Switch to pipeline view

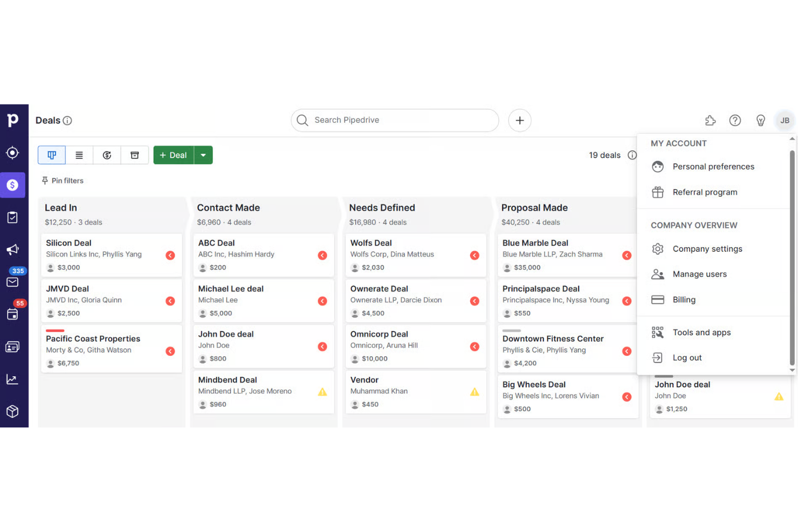(52, 155)
